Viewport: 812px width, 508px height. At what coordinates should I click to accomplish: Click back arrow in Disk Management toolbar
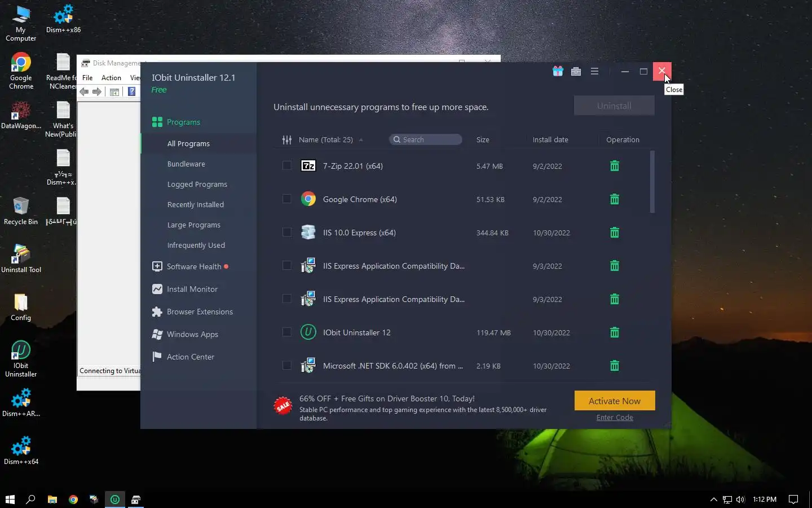[x=84, y=92]
